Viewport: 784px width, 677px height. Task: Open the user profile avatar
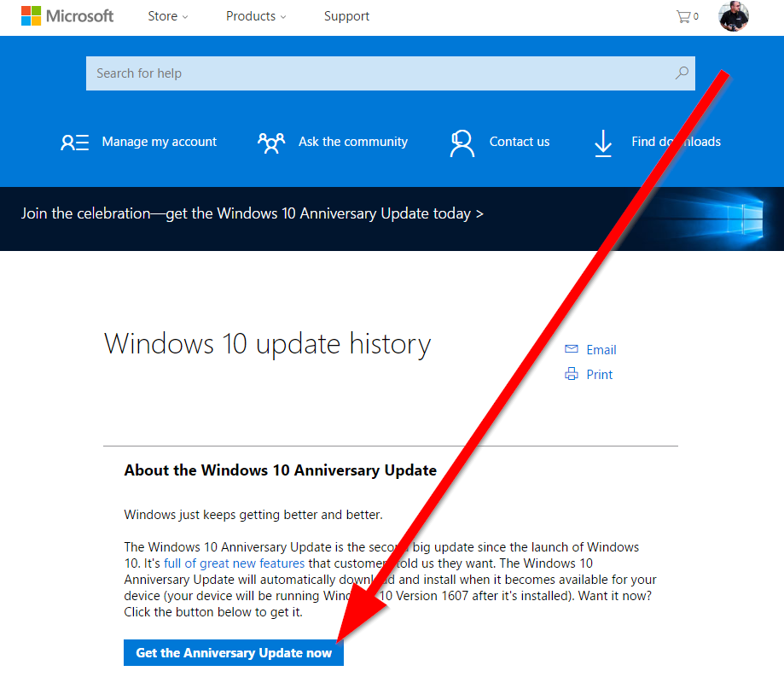click(733, 16)
